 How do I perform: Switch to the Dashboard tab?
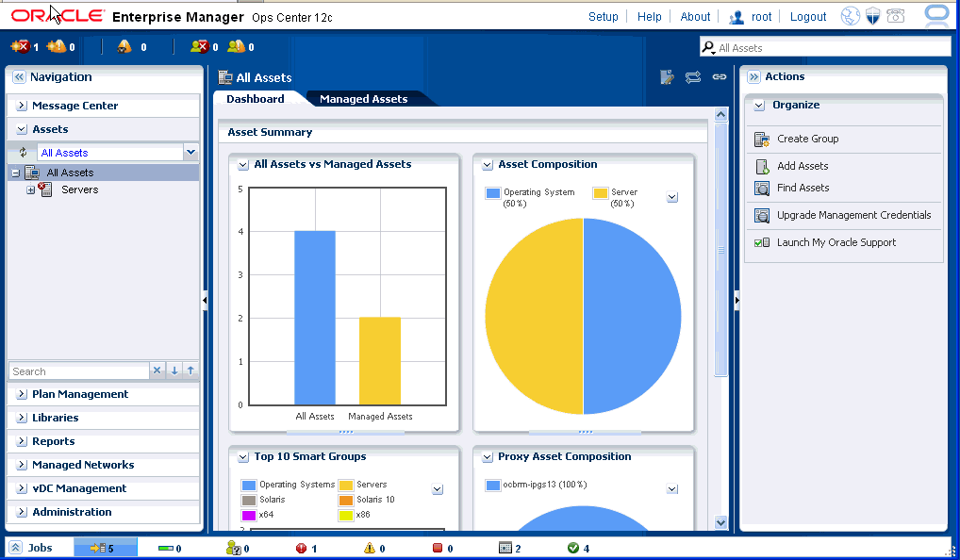point(256,99)
